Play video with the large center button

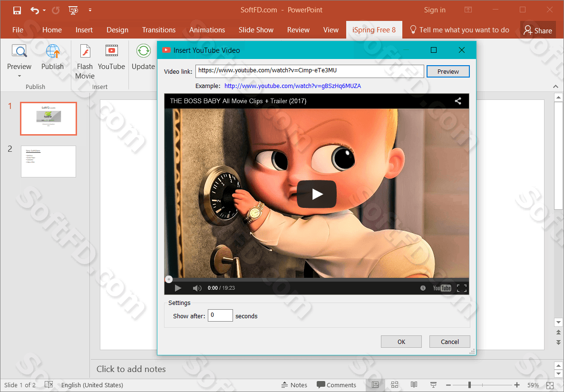tap(317, 194)
